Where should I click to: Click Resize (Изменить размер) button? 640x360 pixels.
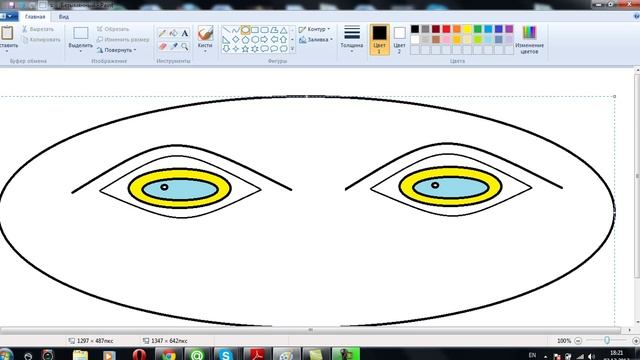[x=123, y=40]
